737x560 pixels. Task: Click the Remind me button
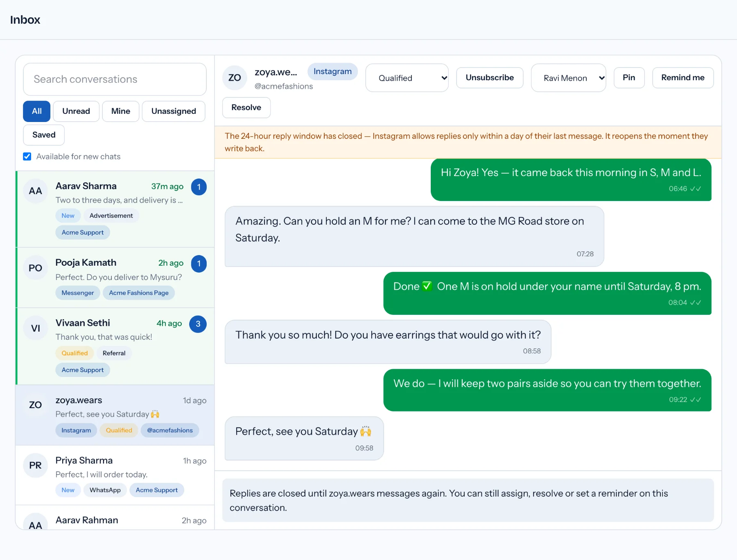[683, 78]
